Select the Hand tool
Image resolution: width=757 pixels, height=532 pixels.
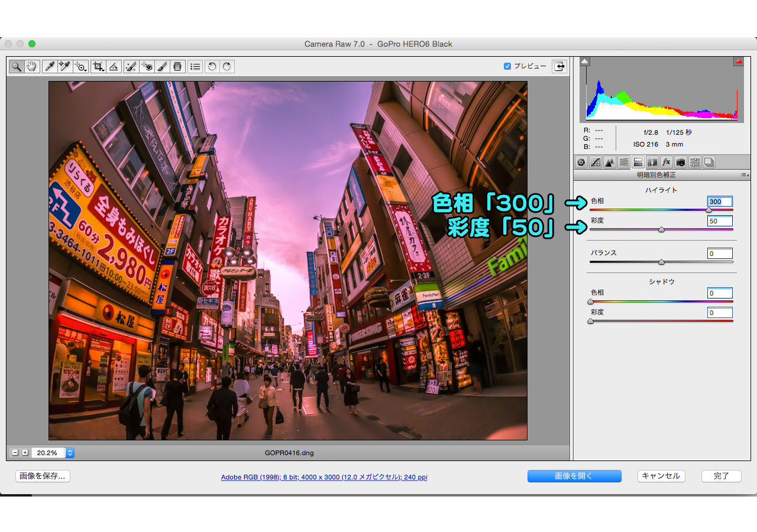(32, 67)
